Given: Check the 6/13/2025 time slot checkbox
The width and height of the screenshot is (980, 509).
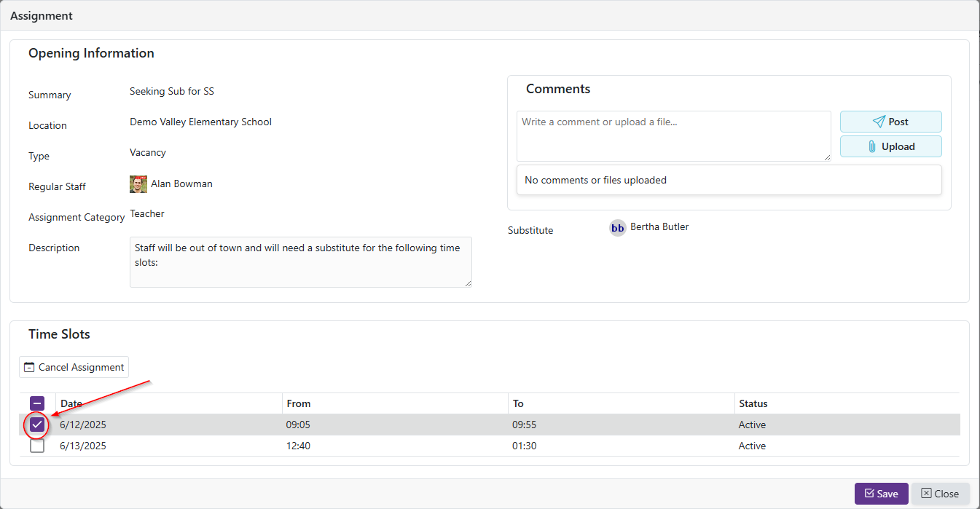Looking at the screenshot, I should click(x=37, y=446).
